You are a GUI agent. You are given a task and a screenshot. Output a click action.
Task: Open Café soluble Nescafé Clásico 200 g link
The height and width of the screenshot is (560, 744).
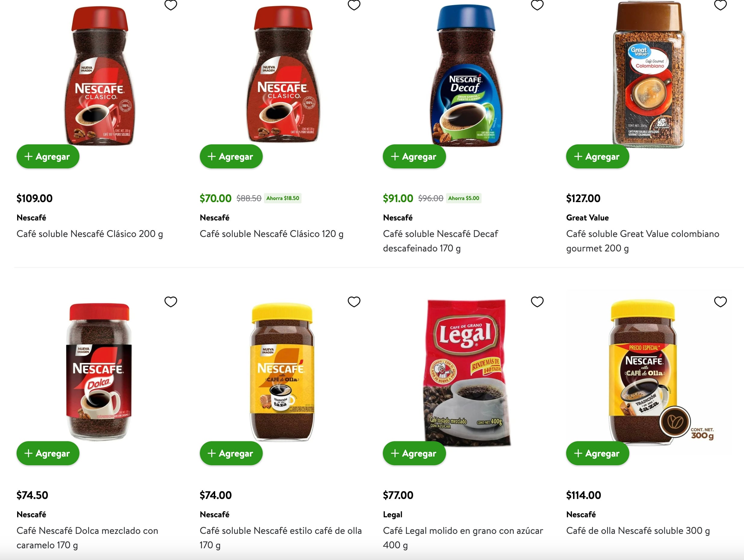(x=90, y=234)
